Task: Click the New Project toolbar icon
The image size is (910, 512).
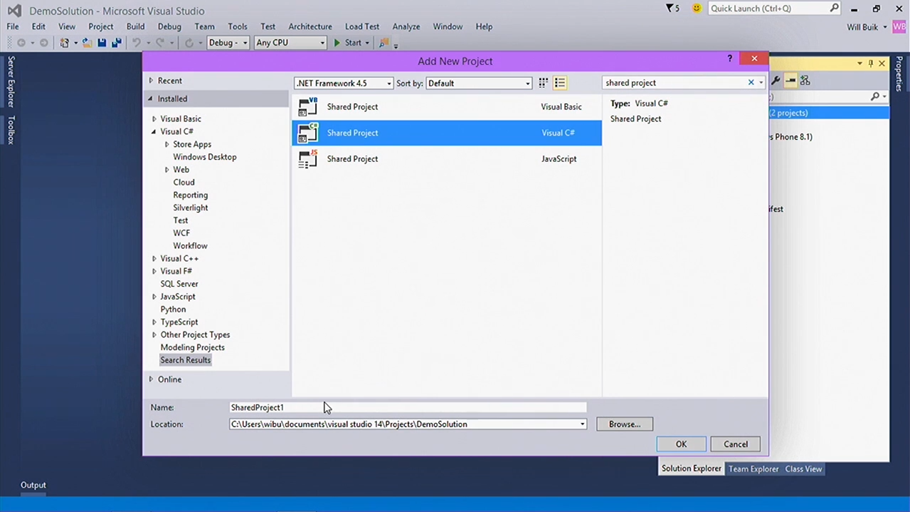Action: pos(64,43)
